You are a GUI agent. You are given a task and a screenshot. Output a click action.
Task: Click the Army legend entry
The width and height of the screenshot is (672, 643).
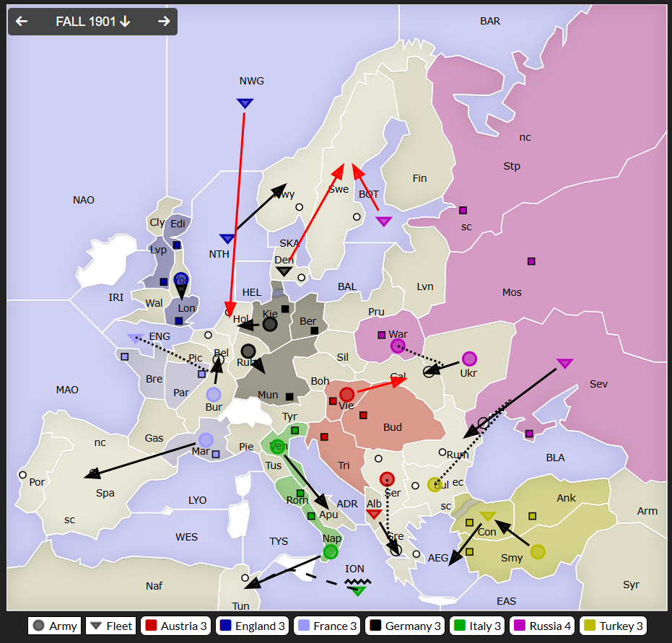[54, 626]
